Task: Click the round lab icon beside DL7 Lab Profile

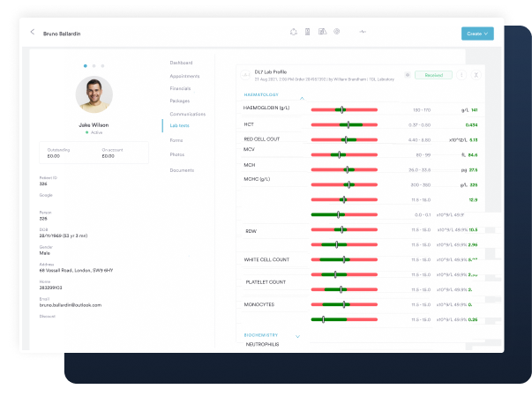Action: coord(245,75)
